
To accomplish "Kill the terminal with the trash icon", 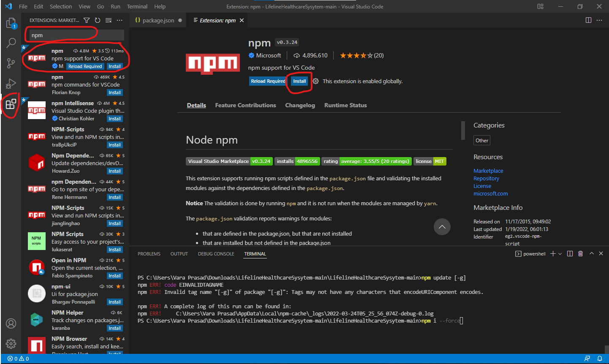I will (581, 254).
